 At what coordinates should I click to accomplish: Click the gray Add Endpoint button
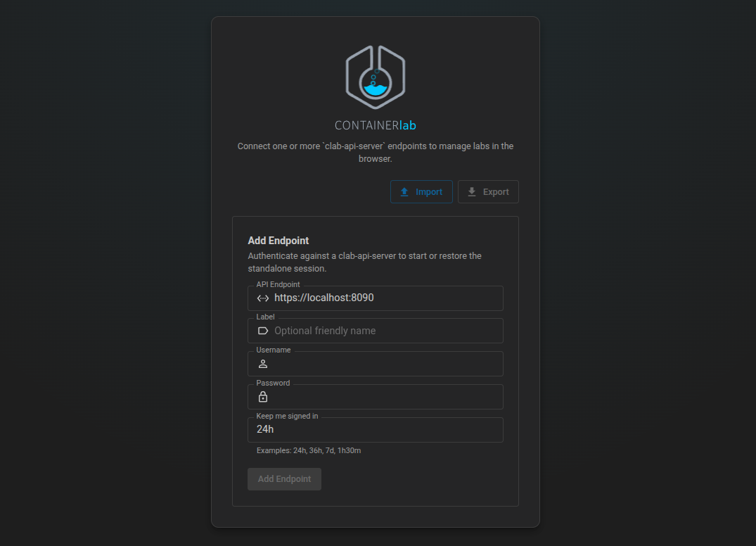click(x=284, y=479)
